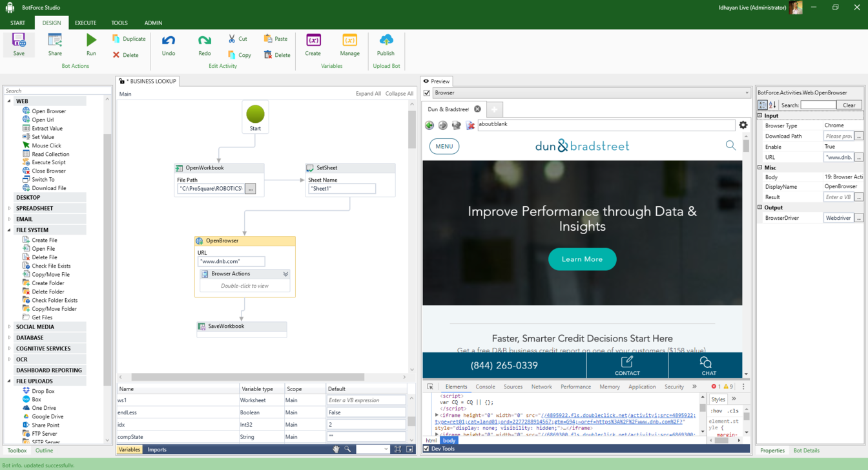
Task: Expand Browser Actions chevron in OpenBrowser
Action: pyautogui.click(x=285, y=274)
